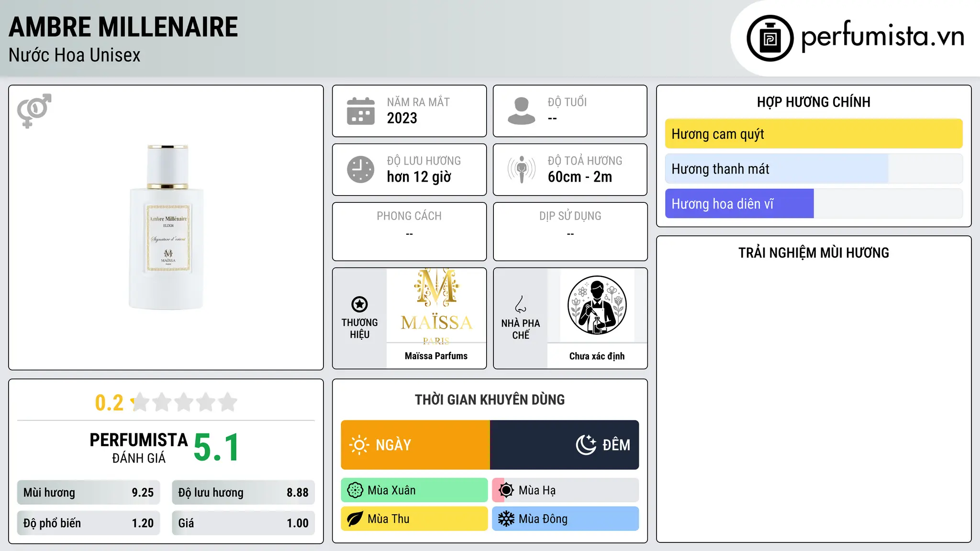This screenshot has width=980, height=551.
Task: Click the Nước Hoa Unisex subtitle
Action: [75, 55]
